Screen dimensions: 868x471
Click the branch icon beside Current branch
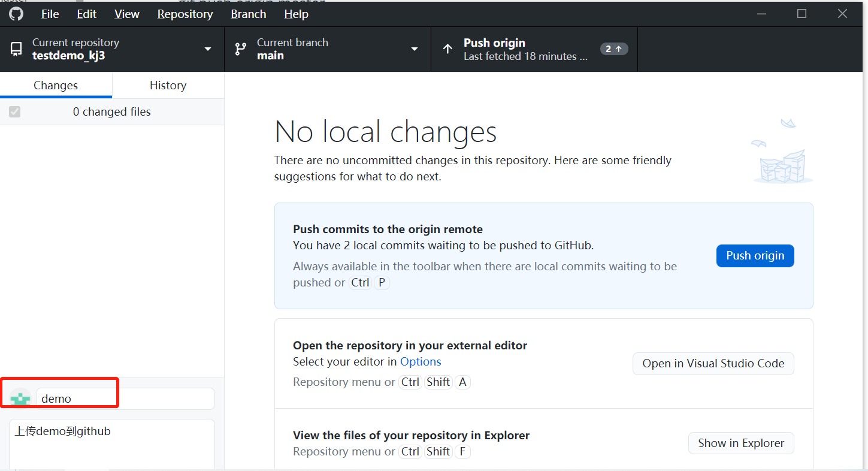coord(241,49)
